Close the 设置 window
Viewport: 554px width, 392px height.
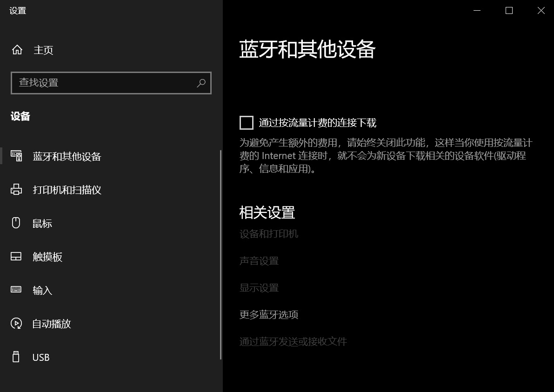point(541,10)
